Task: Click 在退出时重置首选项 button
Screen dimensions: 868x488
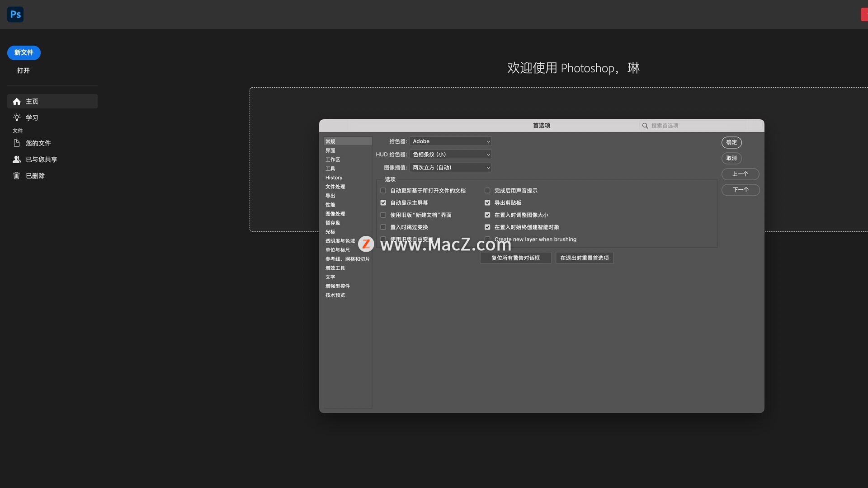Action: pos(585,258)
